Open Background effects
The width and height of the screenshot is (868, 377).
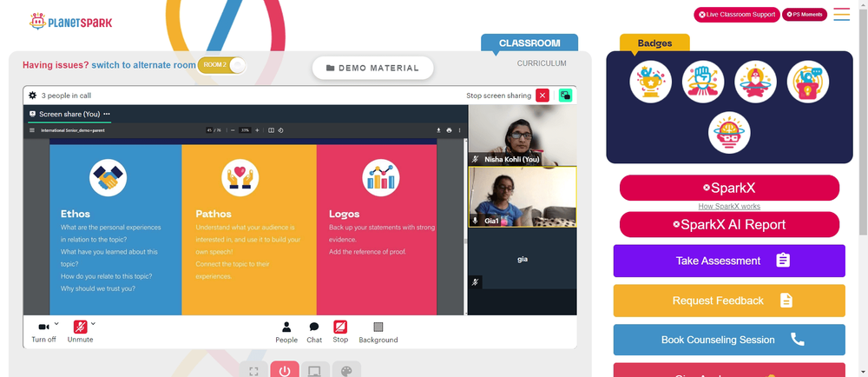378,332
